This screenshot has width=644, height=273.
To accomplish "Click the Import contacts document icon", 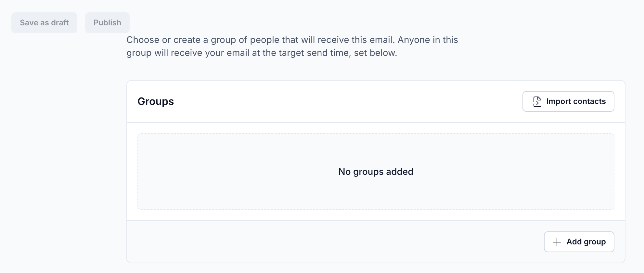I will pyautogui.click(x=536, y=102).
